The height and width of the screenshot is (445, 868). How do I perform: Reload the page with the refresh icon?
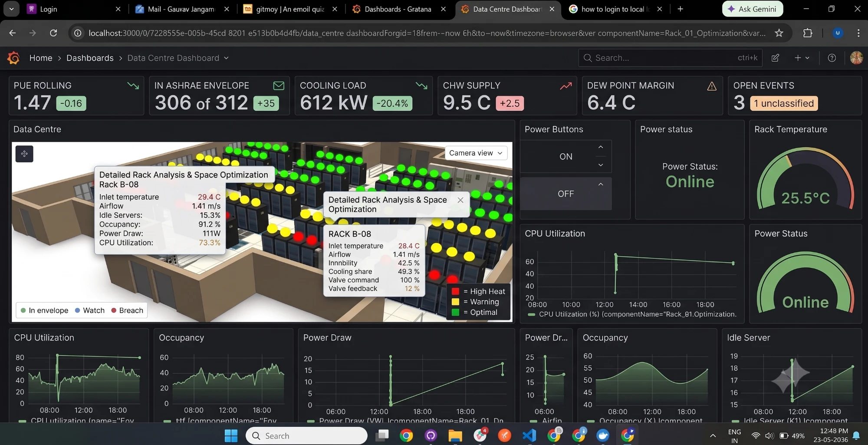point(53,33)
